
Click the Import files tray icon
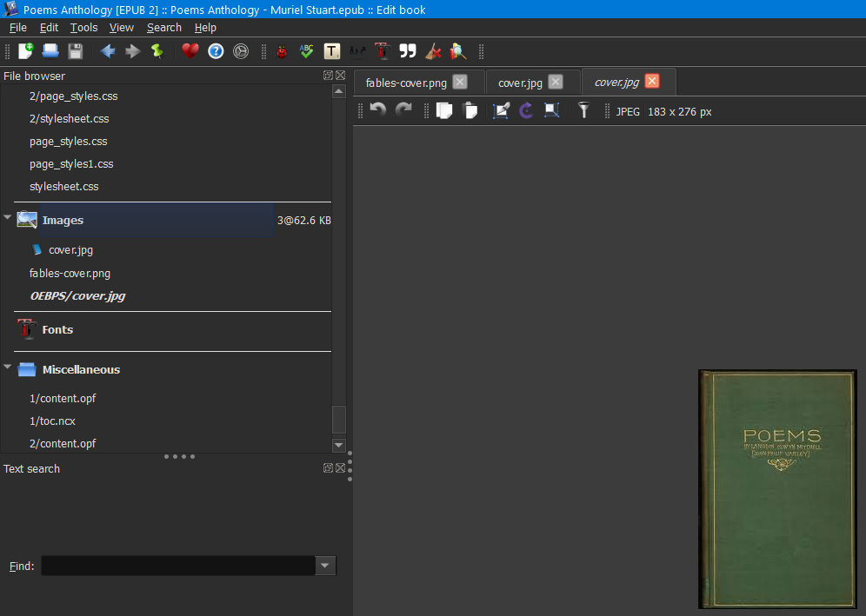tap(50, 51)
